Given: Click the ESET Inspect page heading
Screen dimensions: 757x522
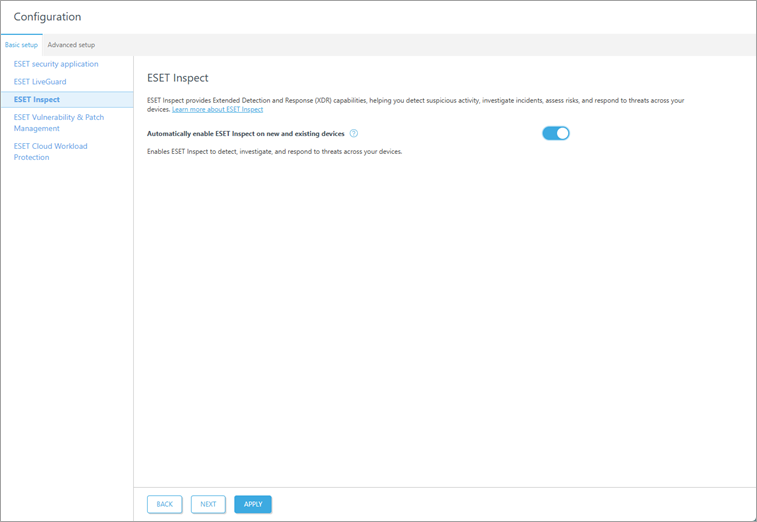Looking at the screenshot, I should (x=178, y=78).
